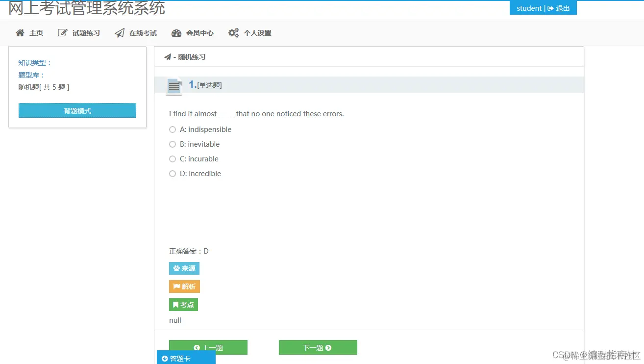Image resolution: width=644 pixels, height=364 pixels.
Task: Click the gears icon for 个人设置
Action: coord(234,33)
